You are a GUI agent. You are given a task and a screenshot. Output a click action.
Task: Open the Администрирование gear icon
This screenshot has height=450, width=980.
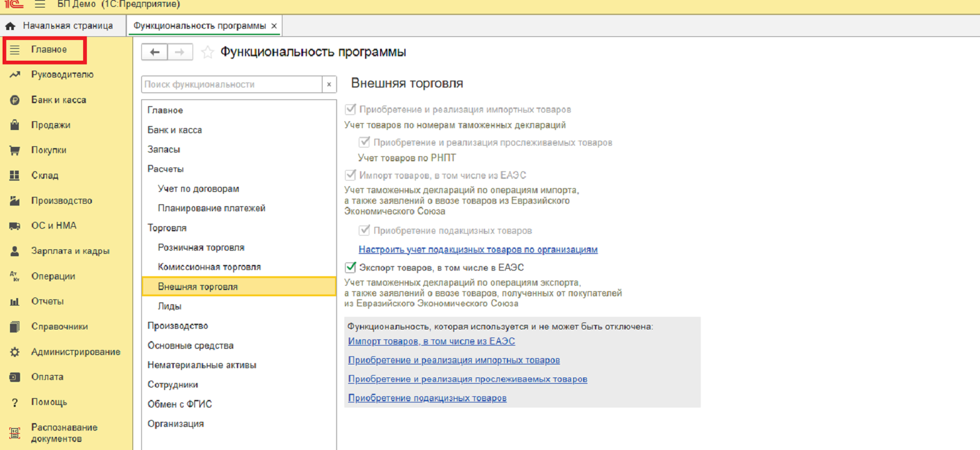(15, 352)
